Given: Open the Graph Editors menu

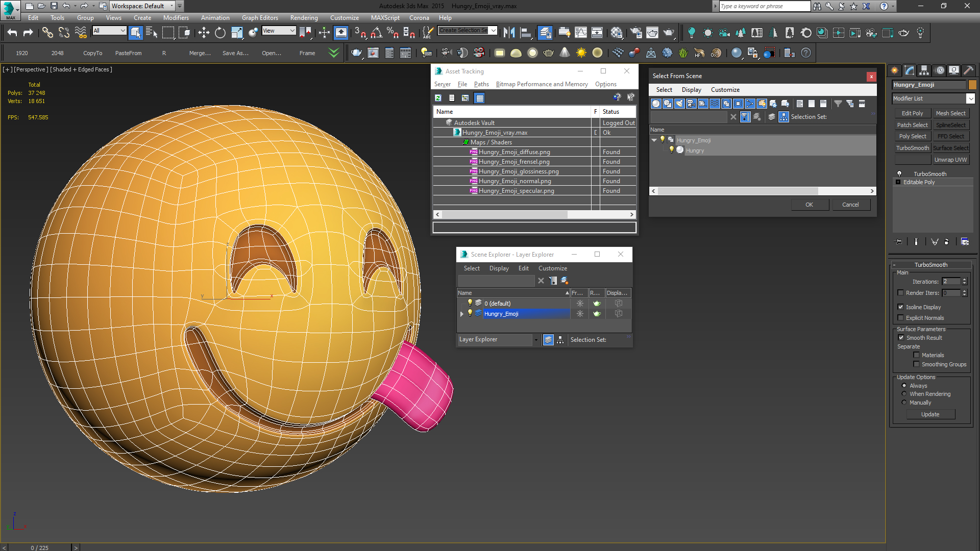Looking at the screenshot, I should tap(260, 18).
